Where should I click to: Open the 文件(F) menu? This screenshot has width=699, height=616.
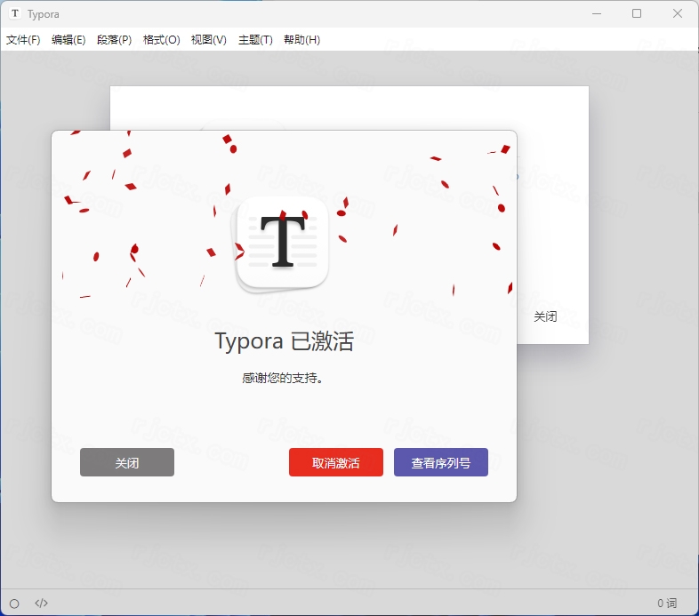click(23, 40)
